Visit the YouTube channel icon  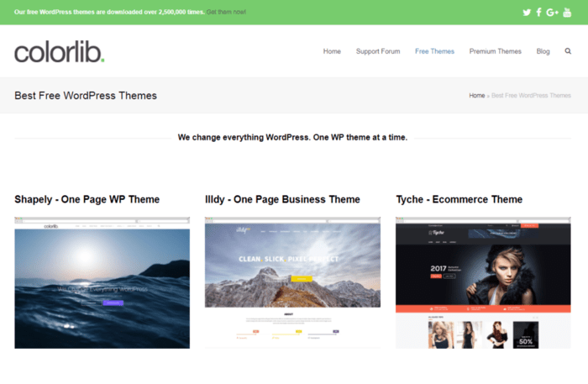567,12
